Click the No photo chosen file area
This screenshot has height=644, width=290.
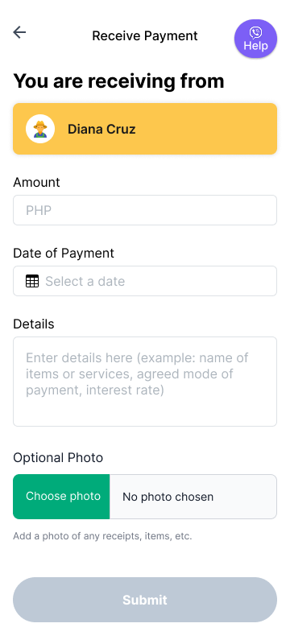193,497
